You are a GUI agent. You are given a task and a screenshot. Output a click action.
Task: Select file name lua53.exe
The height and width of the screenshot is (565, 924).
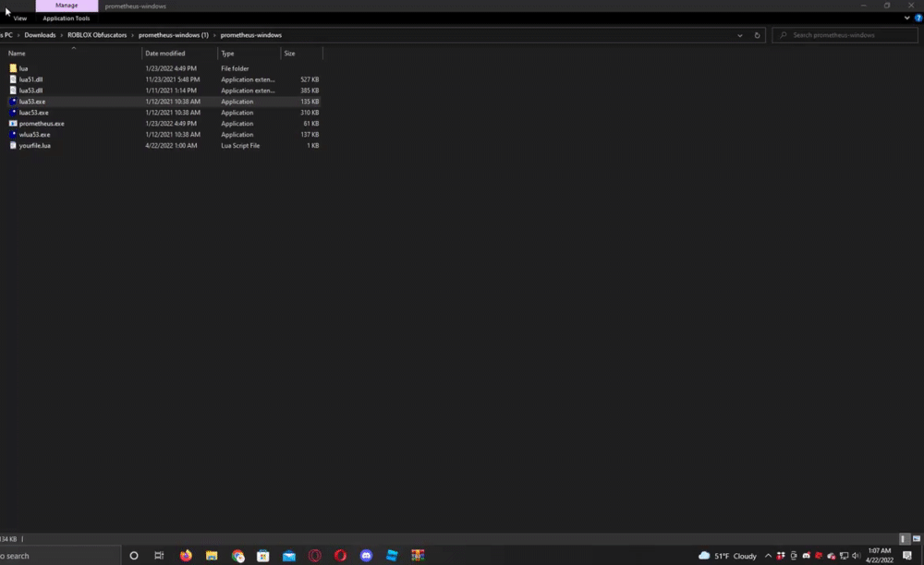pos(31,102)
